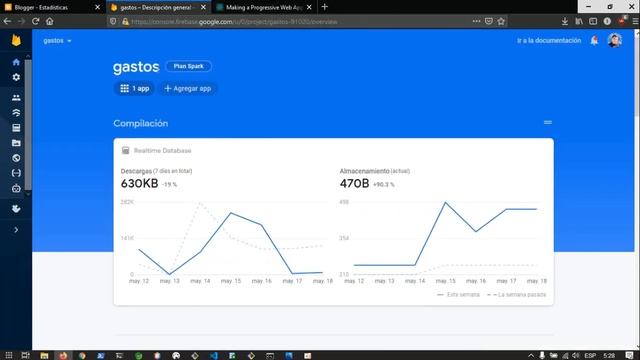Click Agregar app button
Viewport: 640px width, 360px height.
pyautogui.click(x=187, y=89)
